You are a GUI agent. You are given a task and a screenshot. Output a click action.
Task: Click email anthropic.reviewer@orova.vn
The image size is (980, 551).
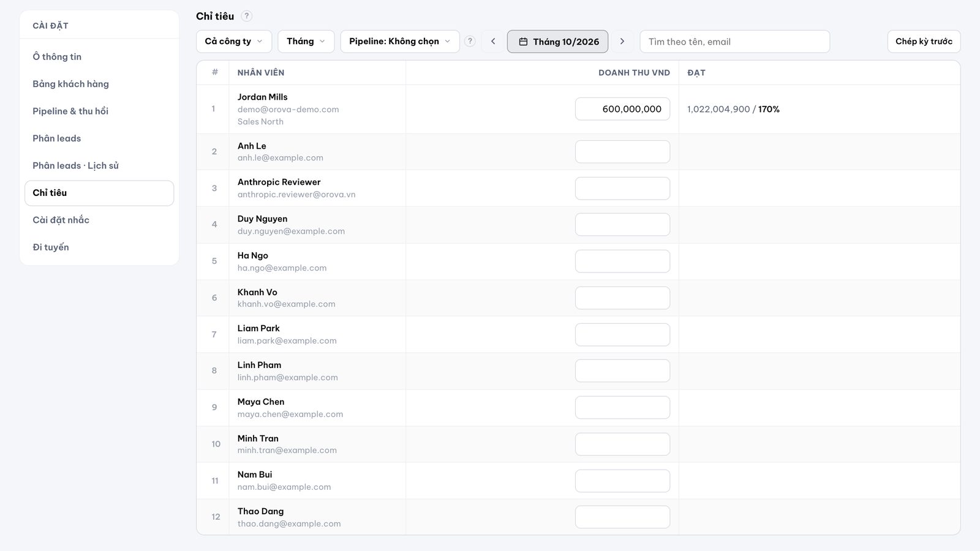click(296, 194)
